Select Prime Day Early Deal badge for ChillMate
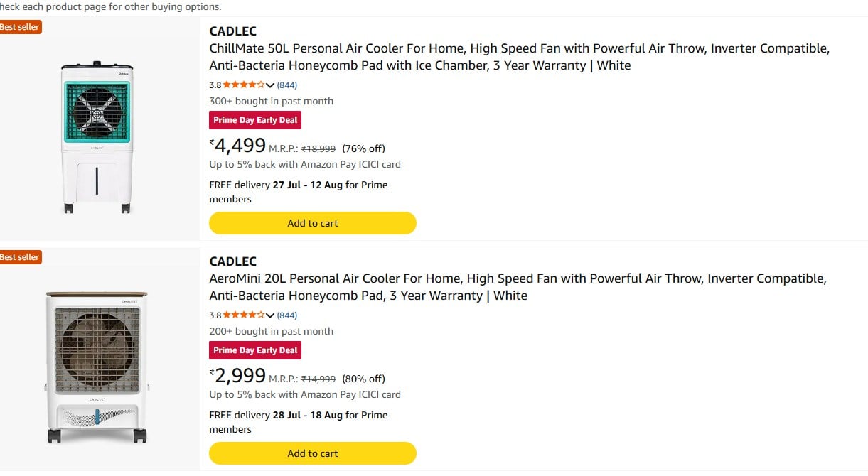 click(x=255, y=120)
